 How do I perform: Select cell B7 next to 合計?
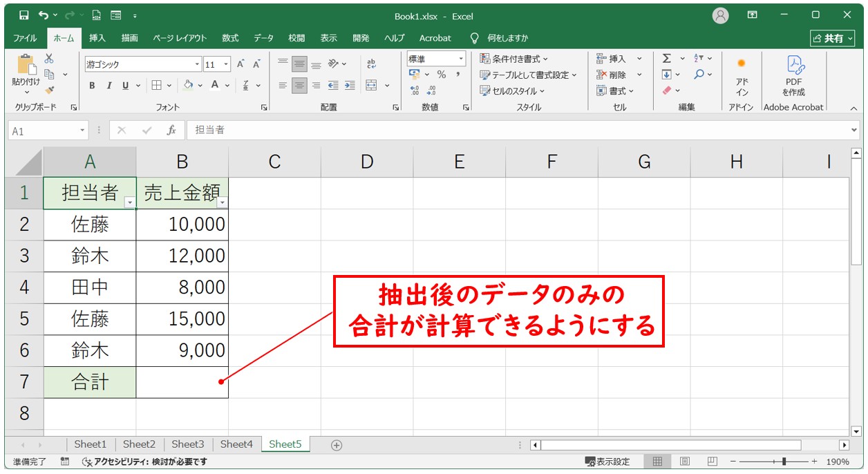[x=182, y=382]
